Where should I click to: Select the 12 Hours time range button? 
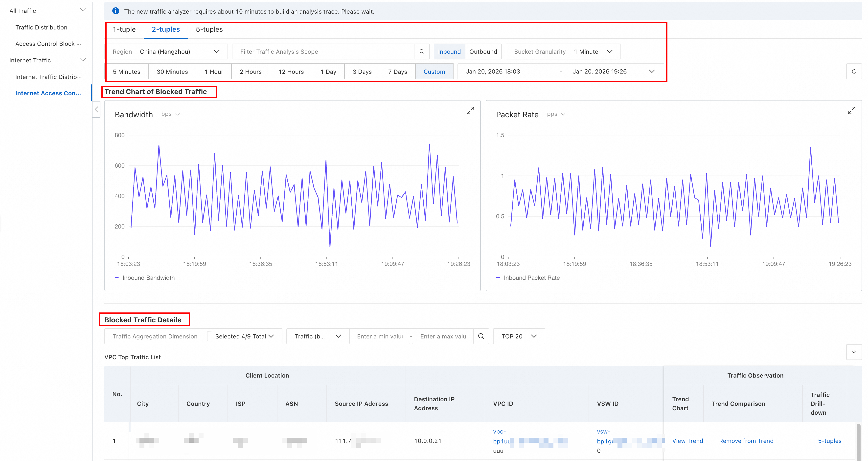291,72
